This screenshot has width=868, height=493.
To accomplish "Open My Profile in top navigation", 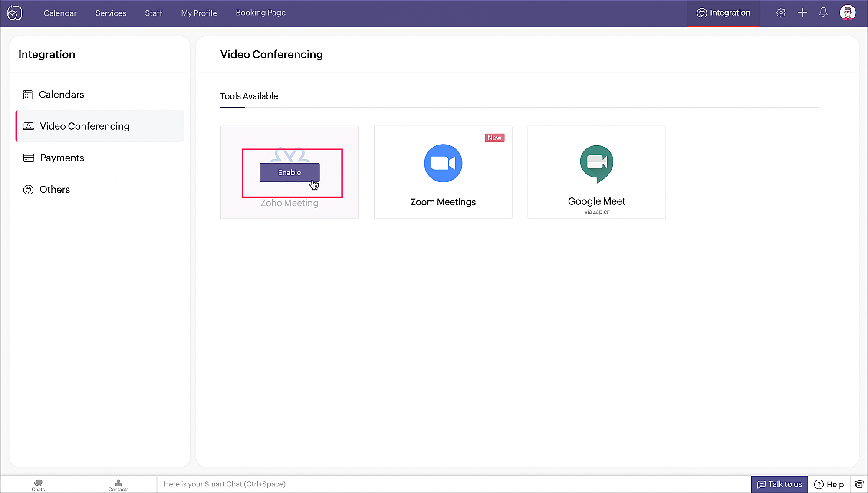I will (199, 13).
